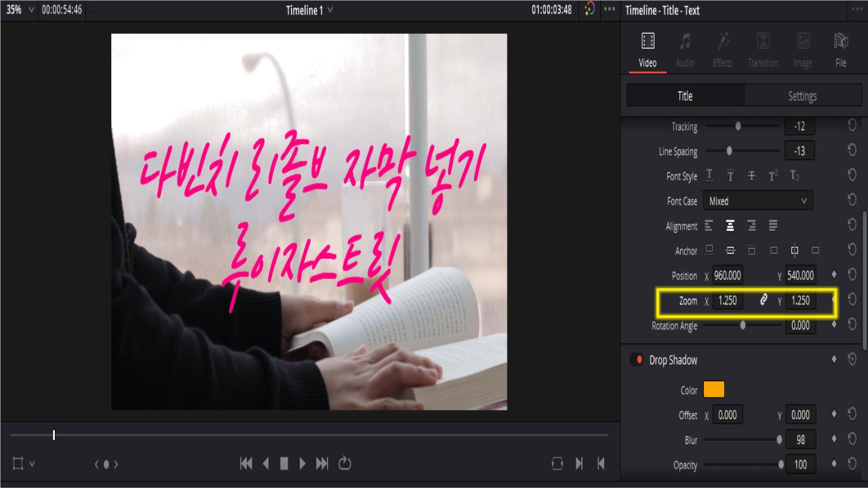Reset Anchor setting

click(852, 250)
